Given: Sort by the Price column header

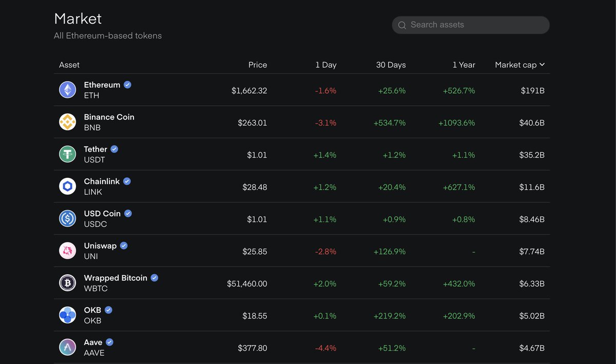Looking at the screenshot, I should 258,65.
